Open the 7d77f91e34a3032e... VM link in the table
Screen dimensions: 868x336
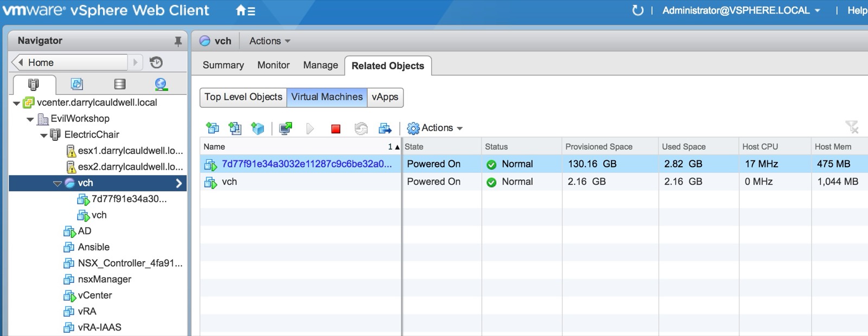coord(307,164)
